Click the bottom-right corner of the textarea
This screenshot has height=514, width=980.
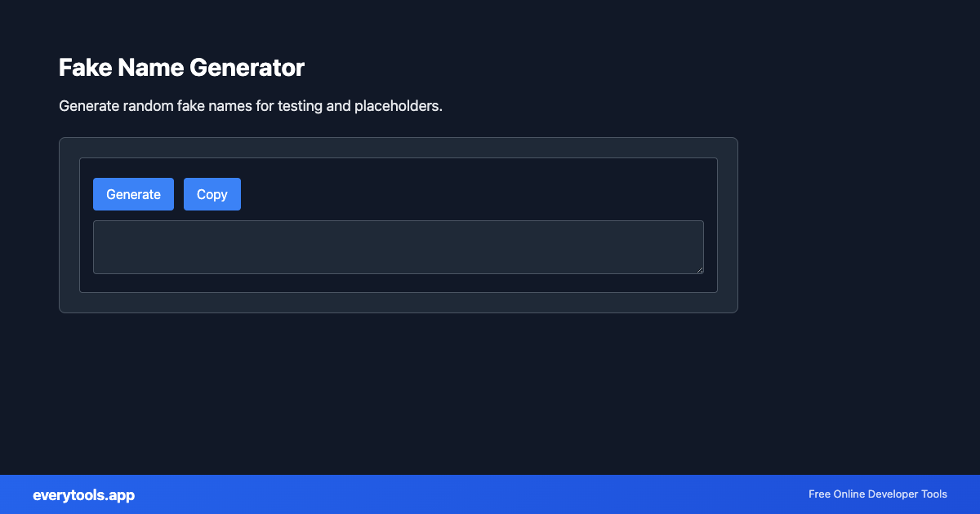[701, 271]
